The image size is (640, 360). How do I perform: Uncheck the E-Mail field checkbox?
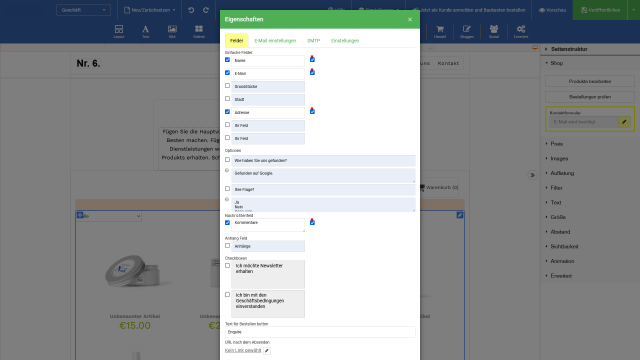tap(227, 73)
